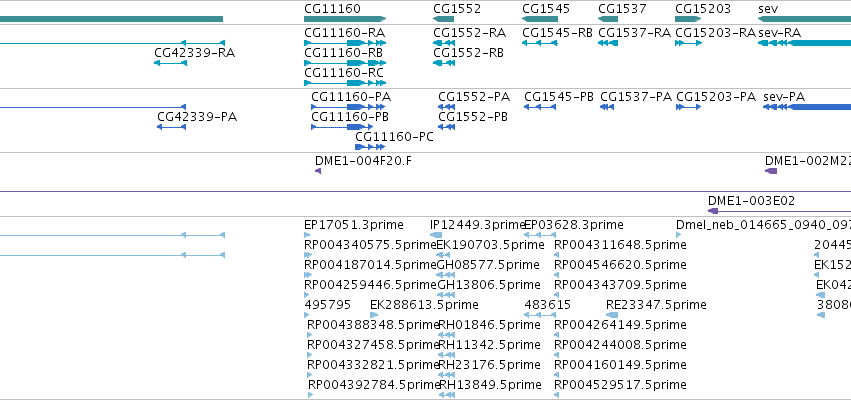The width and height of the screenshot is (851, 400).
Task: Select the CG1552 gene glyph
Action: click(x=443, y=19)
